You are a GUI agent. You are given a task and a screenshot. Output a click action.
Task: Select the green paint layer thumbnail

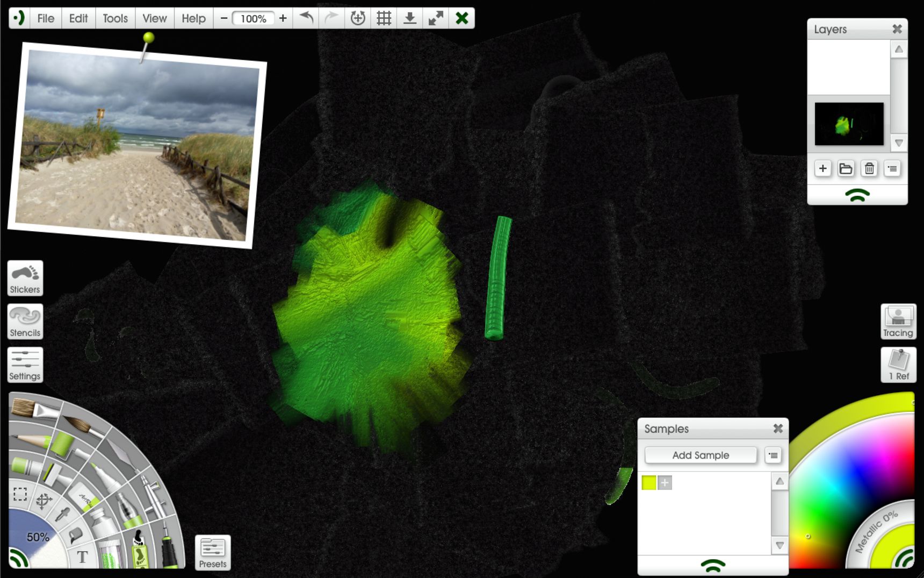click(849, 124)
